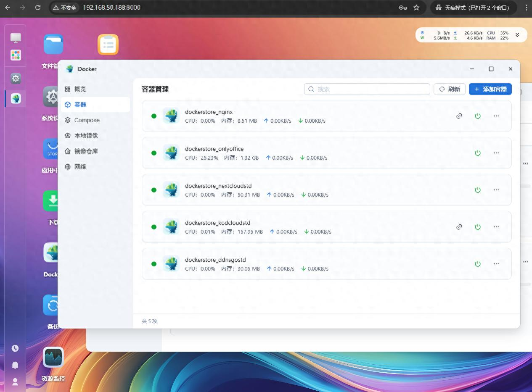Click dockerstore_kodcloudstd container icon
The image size is (532, 392).
[x=171, y=227]
